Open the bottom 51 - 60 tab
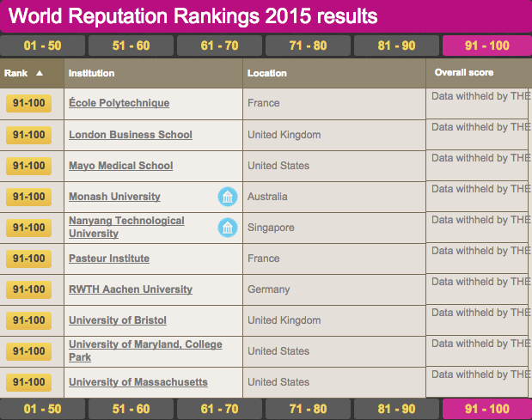Viewport: 532px width, 420px height. click(131, 409)
